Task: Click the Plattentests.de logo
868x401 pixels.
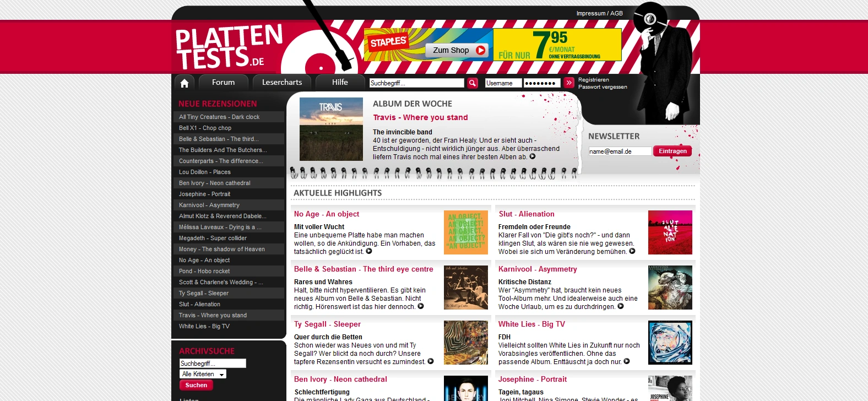Action: click(x=229, y=47)
